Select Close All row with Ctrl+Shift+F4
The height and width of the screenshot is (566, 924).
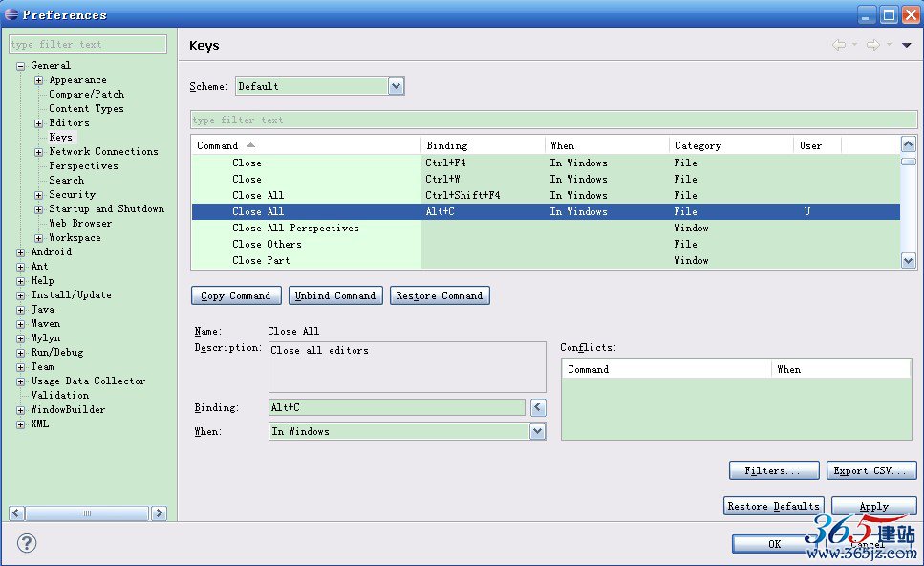546,195
